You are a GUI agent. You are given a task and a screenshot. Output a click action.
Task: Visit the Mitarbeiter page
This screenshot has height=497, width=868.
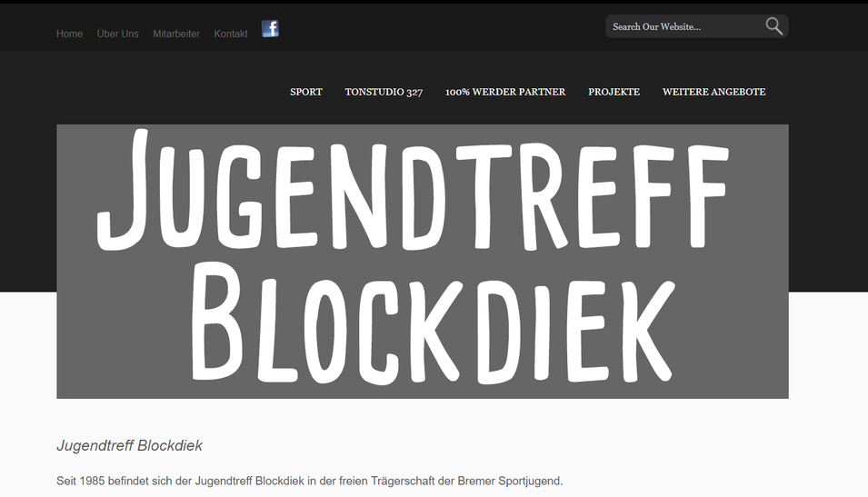(176, 34)
